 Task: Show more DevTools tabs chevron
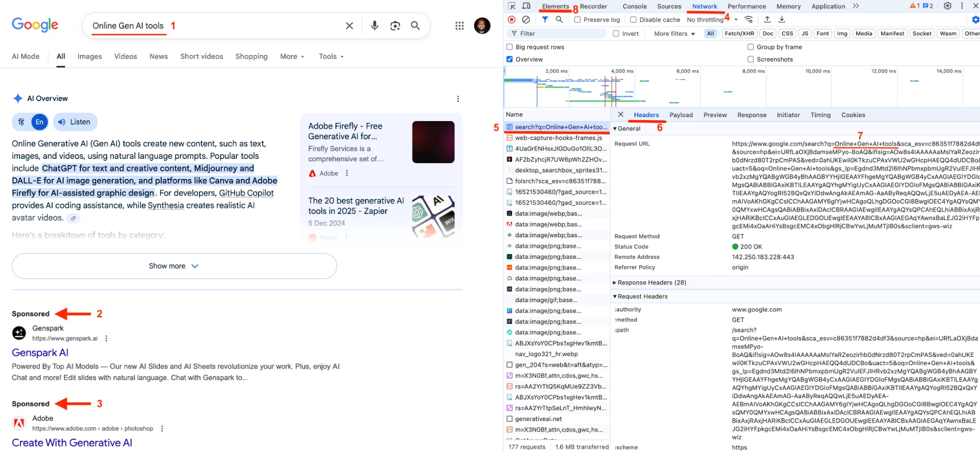coord(856,6)
